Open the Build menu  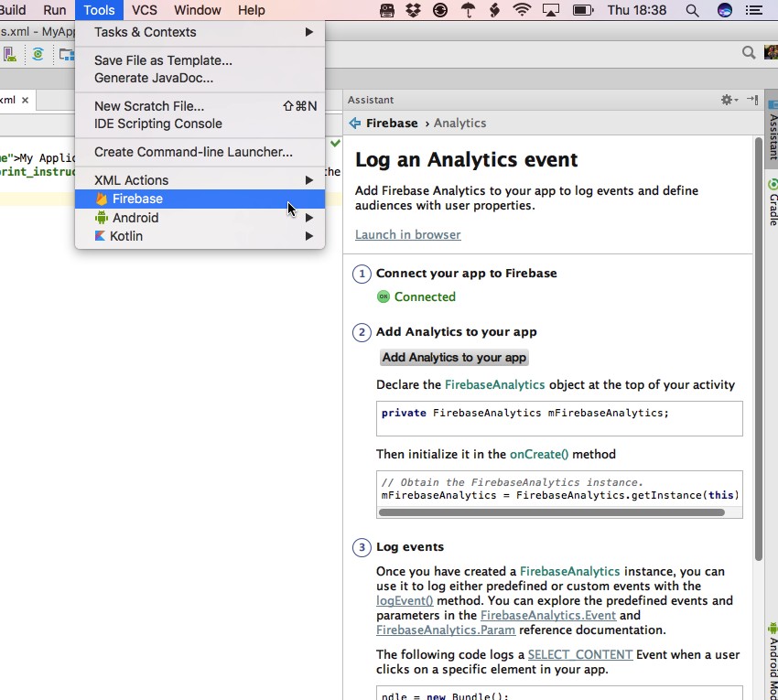13,10
